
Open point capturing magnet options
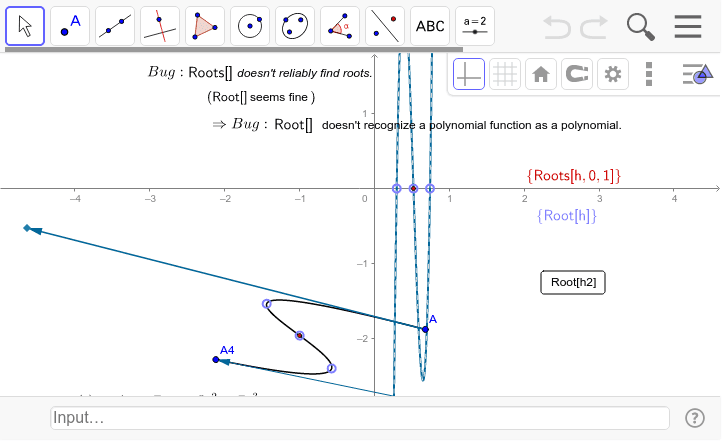[x=576, y=74]
